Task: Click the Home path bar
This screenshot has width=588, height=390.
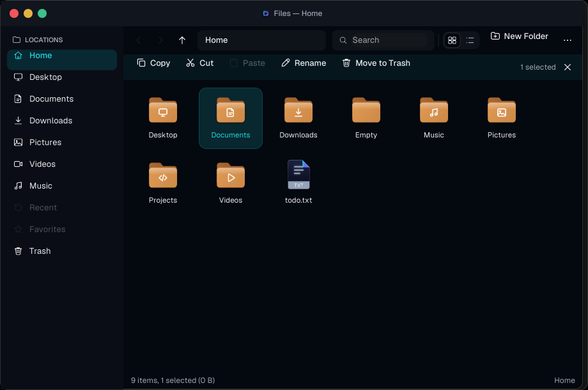Action: pos(261,40)
